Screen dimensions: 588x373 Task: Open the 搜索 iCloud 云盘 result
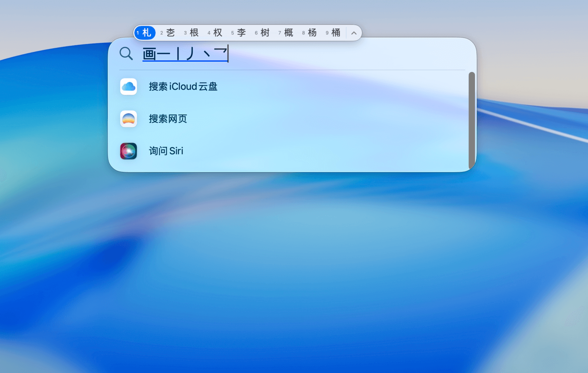[x=183, y=87]
